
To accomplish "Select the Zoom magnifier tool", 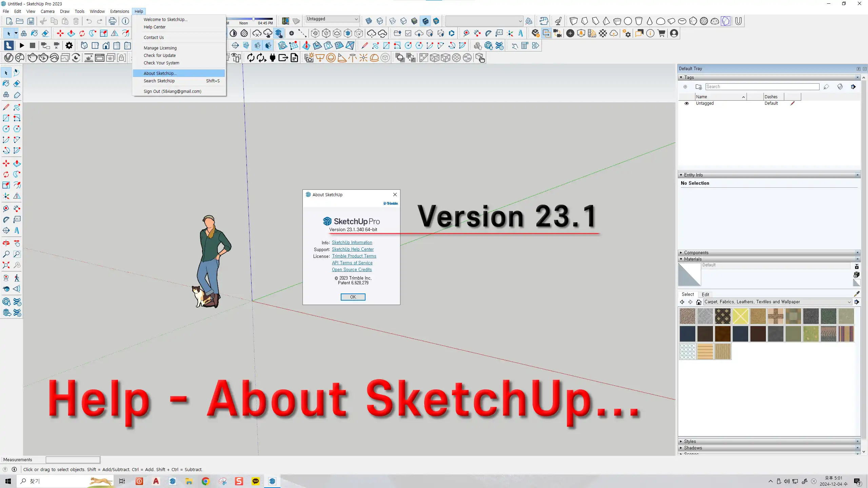I will 6,254.
